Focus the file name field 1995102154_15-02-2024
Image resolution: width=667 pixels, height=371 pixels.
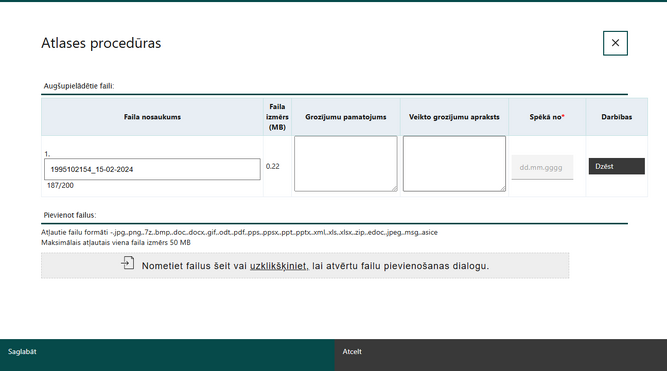[152, 169]
